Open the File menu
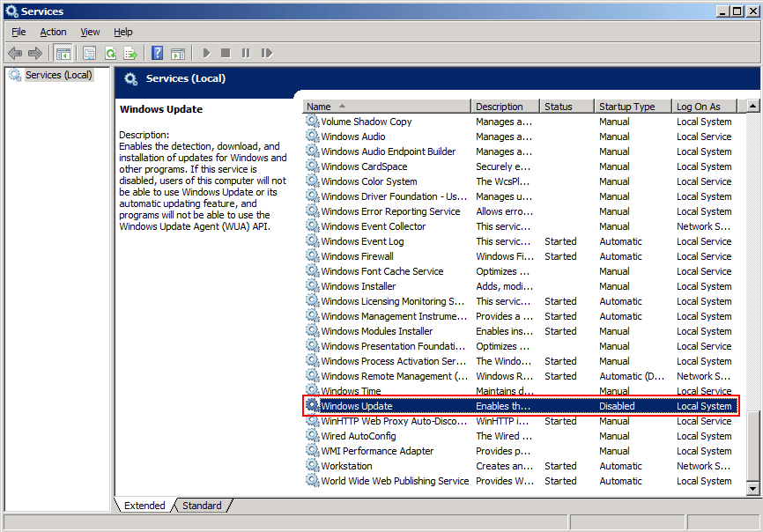The image size is (763, 532). 19,32
